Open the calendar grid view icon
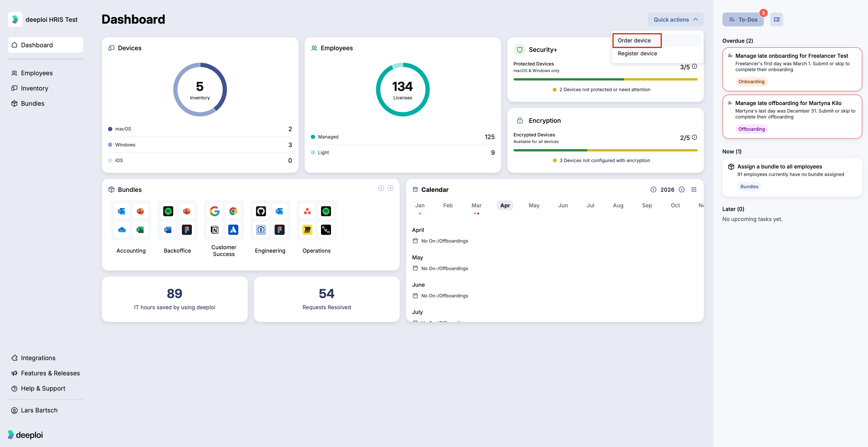The height and width of the screenshot is (447, 868). click(694, 190)
